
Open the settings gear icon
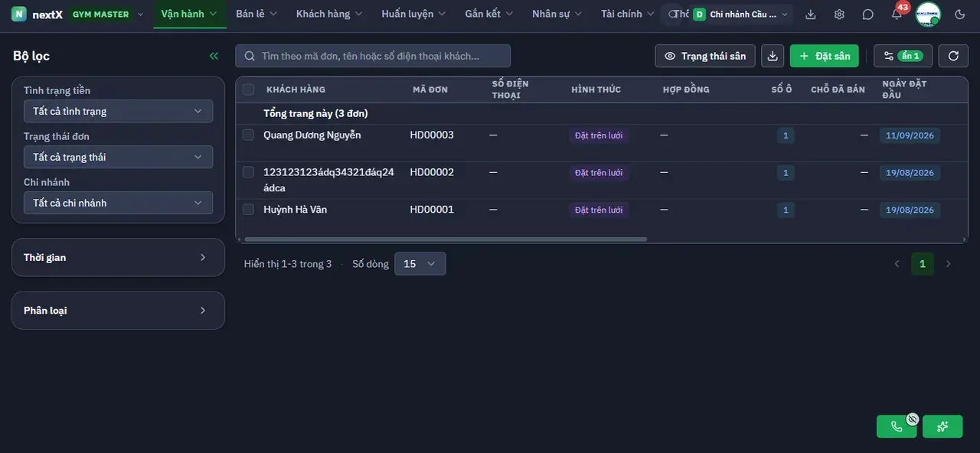click(x=839, y=14)
